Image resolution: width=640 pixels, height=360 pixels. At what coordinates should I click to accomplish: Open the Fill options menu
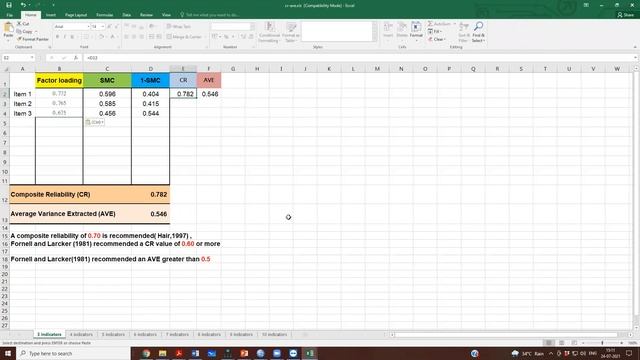pyautogui.click(x=434, y=31)
